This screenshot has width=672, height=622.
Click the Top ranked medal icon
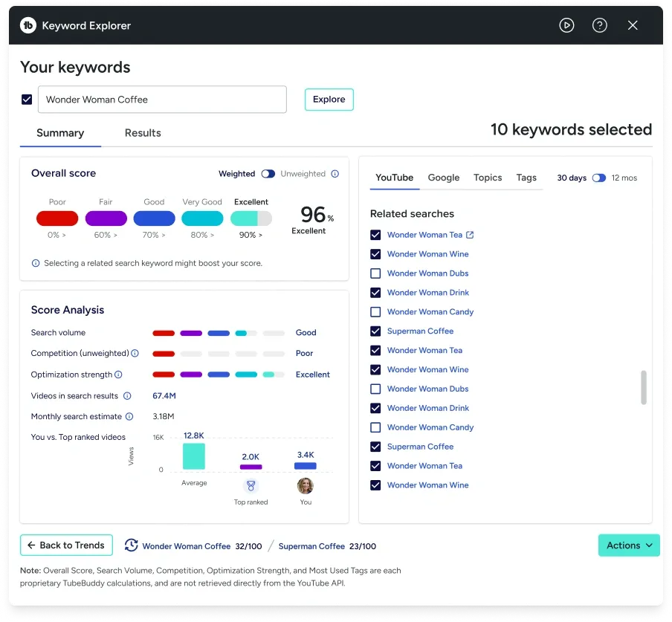click(x=251, y=484)
